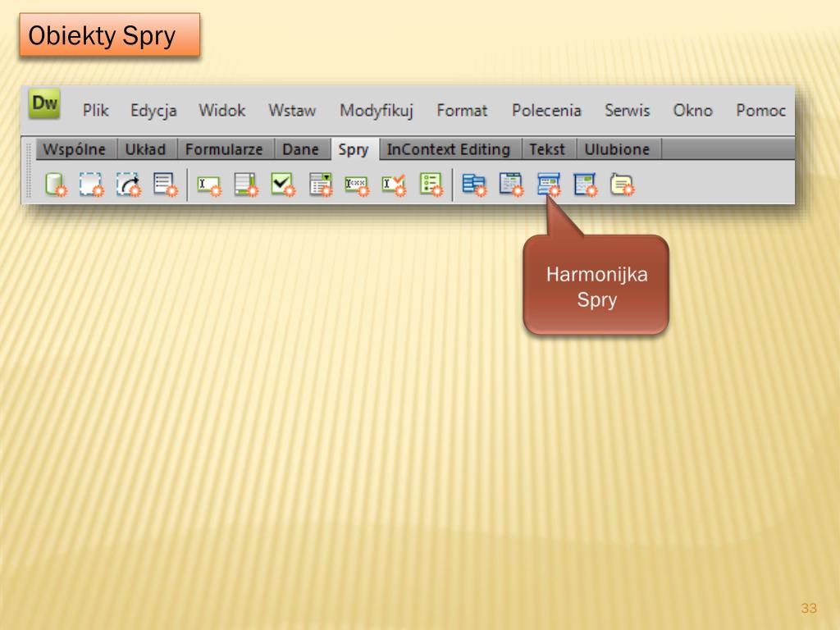The width and height of the screenshot is (840, 630).
Task: Switch to the Układ insert tab
Action: click(x=146, y=149)
